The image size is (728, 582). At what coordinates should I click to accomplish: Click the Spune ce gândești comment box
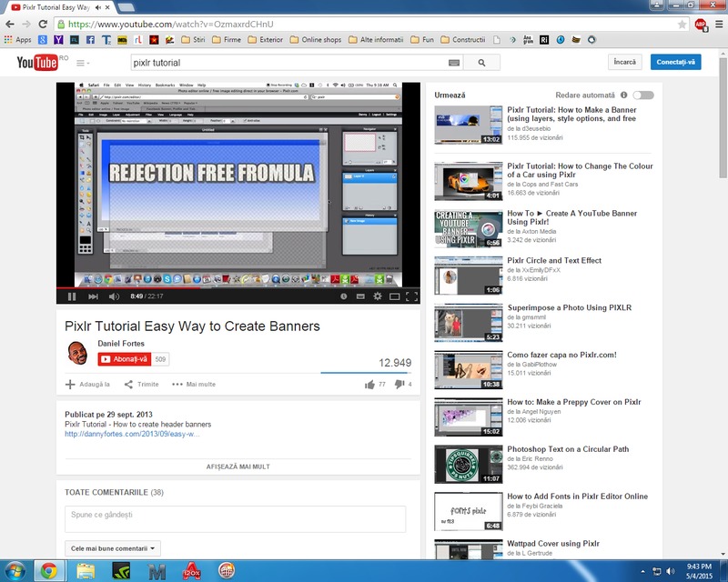point(236,519)
